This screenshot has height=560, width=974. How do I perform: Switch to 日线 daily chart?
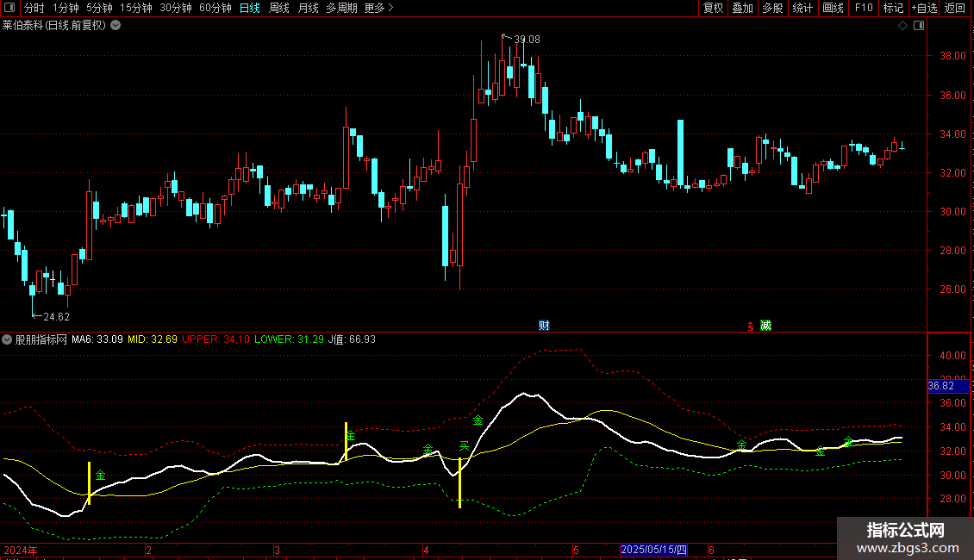pos(250,8)
